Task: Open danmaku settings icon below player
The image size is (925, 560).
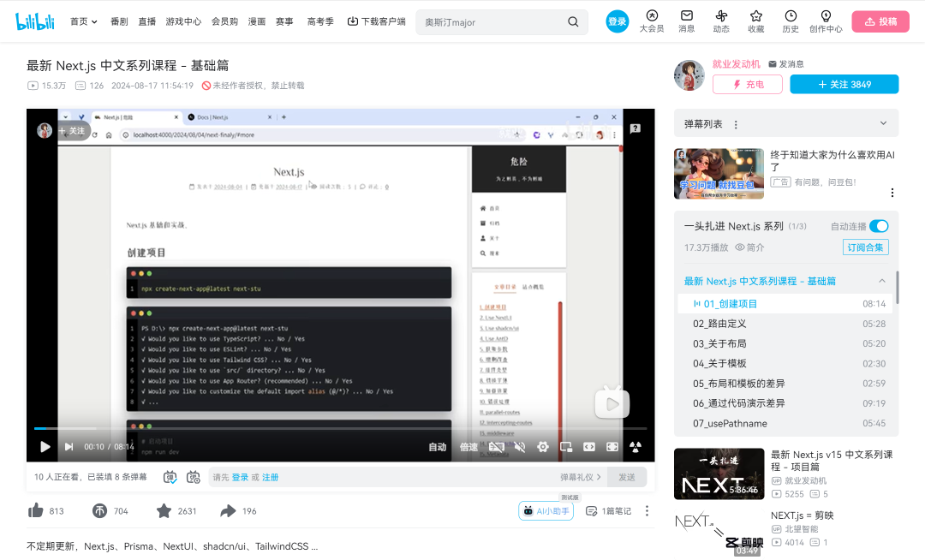Action: 193,477
